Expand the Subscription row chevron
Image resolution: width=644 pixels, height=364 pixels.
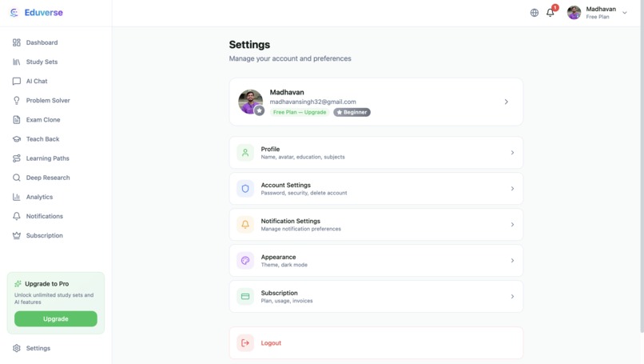click(512, 296)
